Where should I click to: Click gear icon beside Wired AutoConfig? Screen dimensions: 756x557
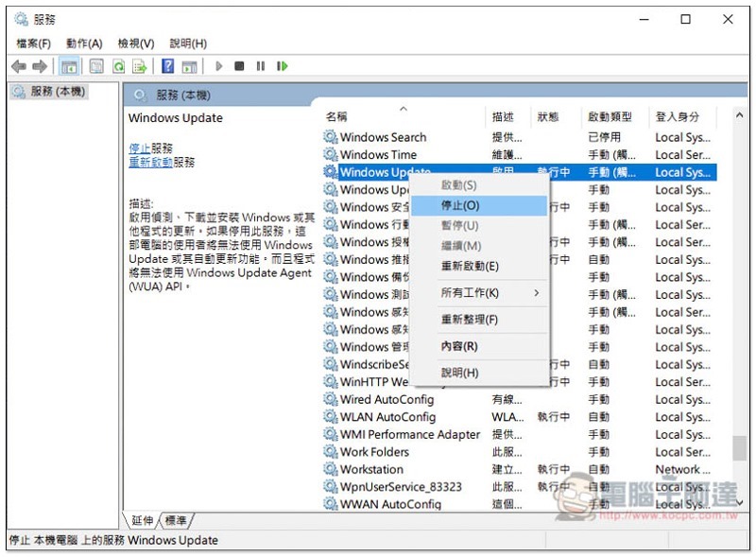(x=330, y=400)
